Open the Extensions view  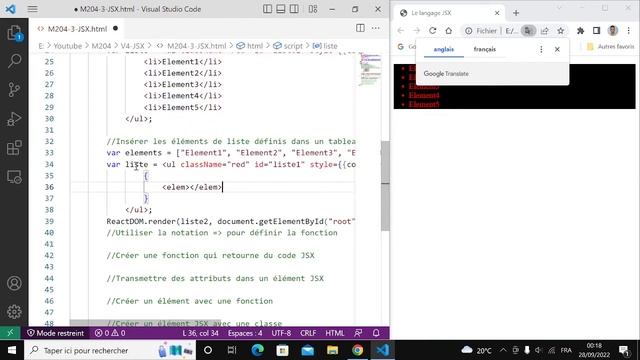tap(14, 148)
